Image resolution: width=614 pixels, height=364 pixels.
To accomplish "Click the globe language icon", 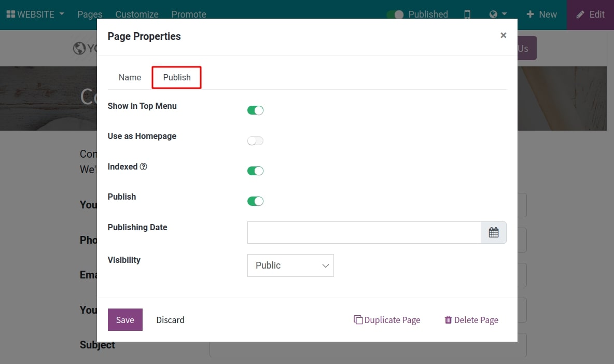I will (x=494, y=14).
